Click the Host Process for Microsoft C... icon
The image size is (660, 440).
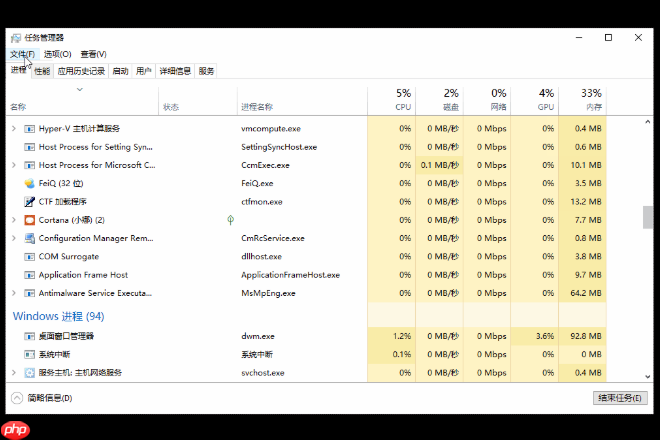[29, 165]
